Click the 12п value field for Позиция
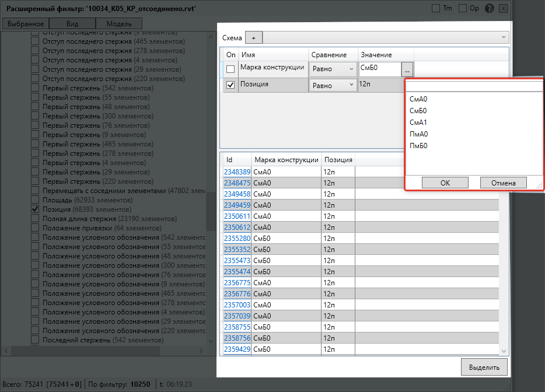Screen dimensions: 545x392 (381, 85)
